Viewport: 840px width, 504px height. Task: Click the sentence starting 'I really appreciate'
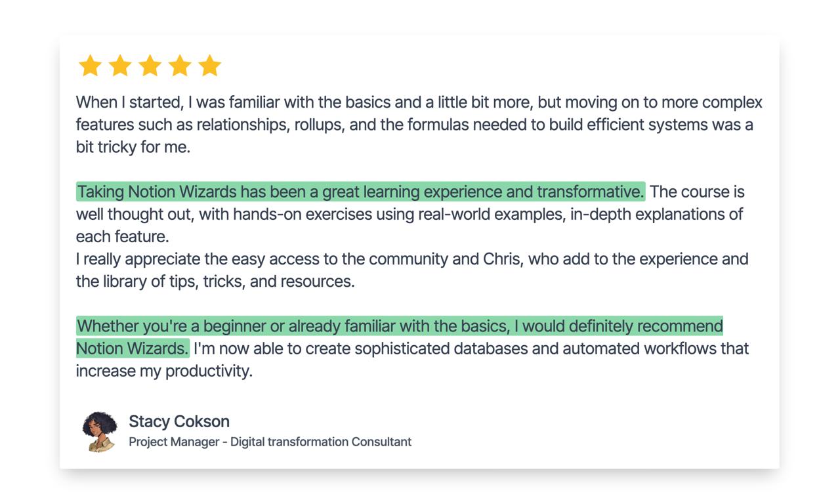point(411,259)
